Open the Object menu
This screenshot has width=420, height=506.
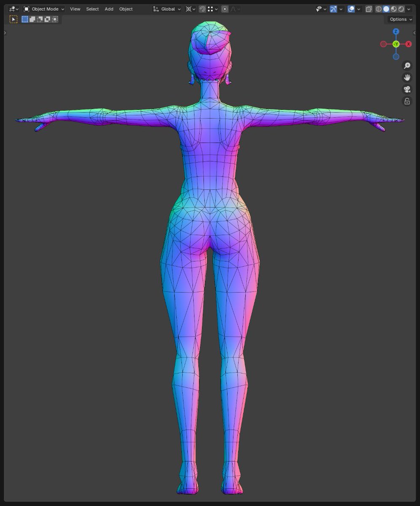(126, 9)
